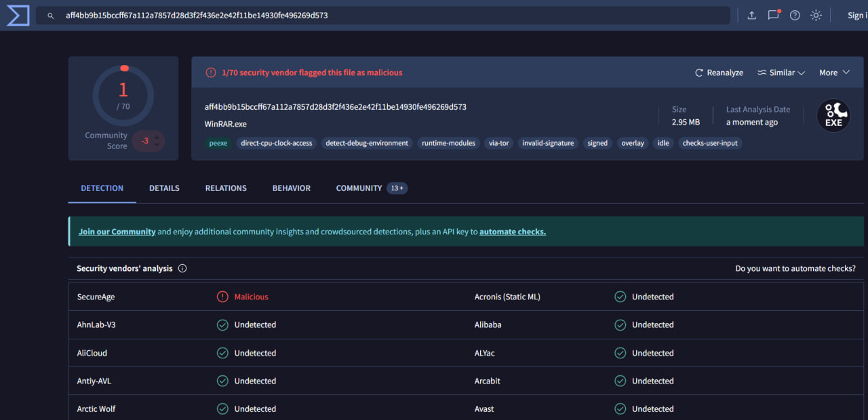
Task: Open the Community tab
Action: (x=359, y=188)
